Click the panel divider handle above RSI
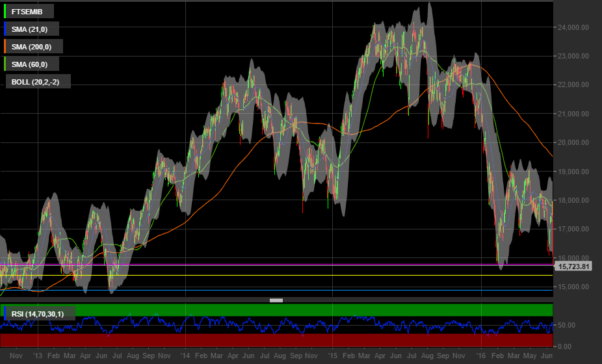The image size is (602, 364). pyautogui.click(x=276, y=300)
